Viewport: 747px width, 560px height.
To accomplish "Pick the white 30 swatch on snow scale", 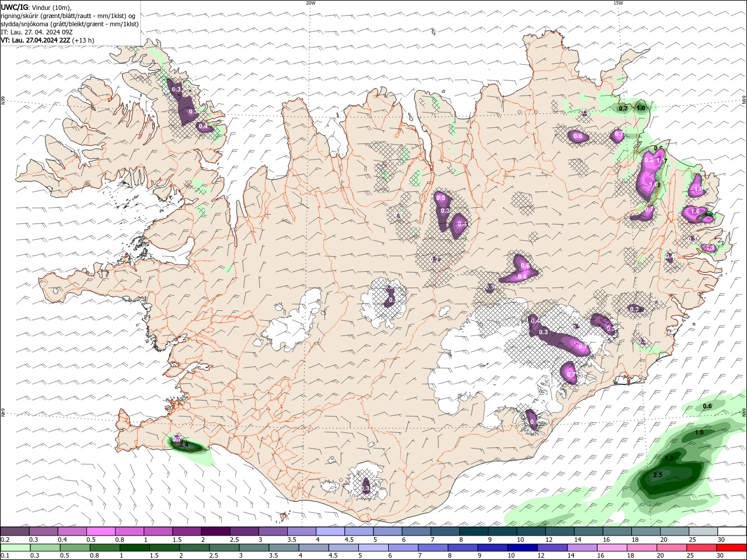I will [732, 531].
